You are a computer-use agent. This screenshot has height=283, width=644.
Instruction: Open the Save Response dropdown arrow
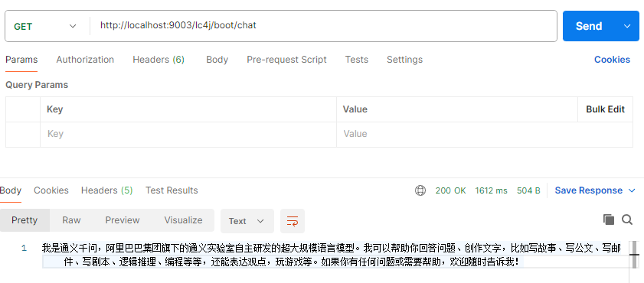(x=632, y=190)
